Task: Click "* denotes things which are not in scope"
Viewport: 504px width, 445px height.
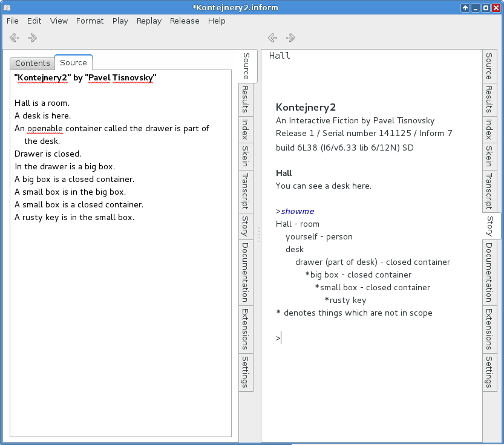Action: click(354, 313)
